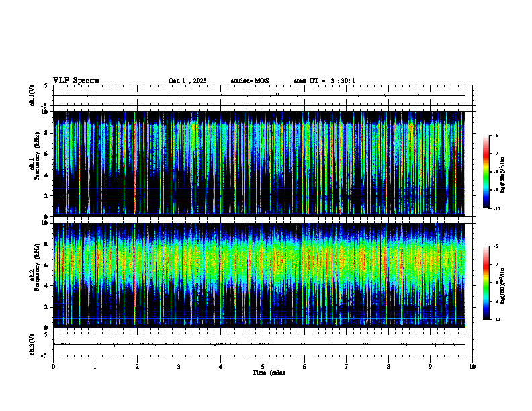
Task: Click the 5 minute tick label on time axis
Action: pyautogui.click(x=263, y=367)
